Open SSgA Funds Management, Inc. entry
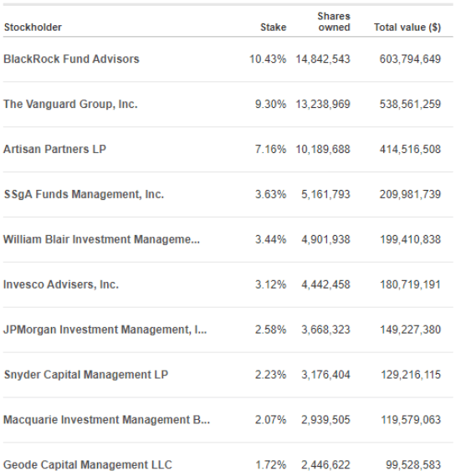 click(84, 194)
